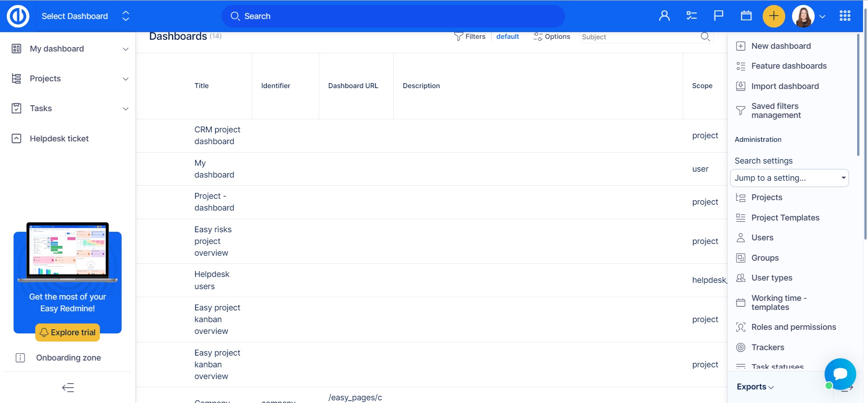Open the chat support bubble
This screenshot has height=403, width=868.
[840, 374]
